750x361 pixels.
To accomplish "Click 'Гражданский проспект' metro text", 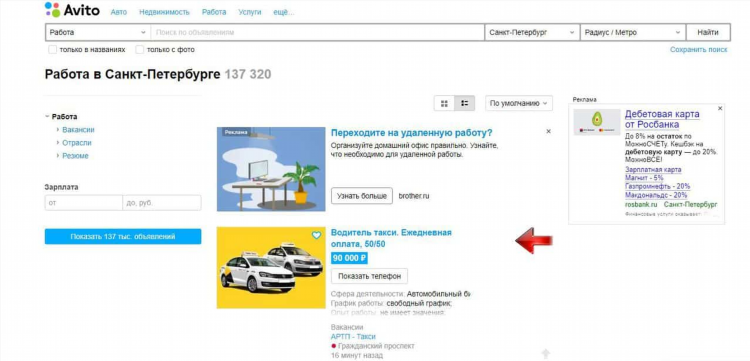I will pyautogui.click(x=376, y=346).
